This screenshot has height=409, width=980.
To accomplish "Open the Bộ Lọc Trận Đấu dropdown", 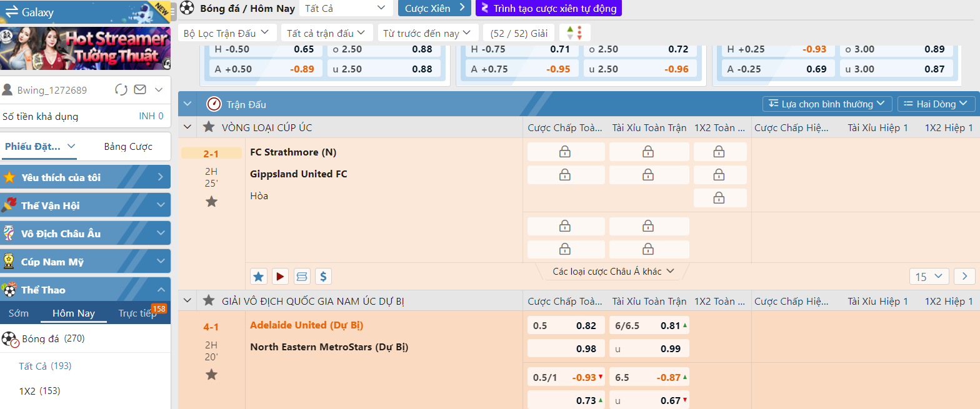I will [227, 33].
